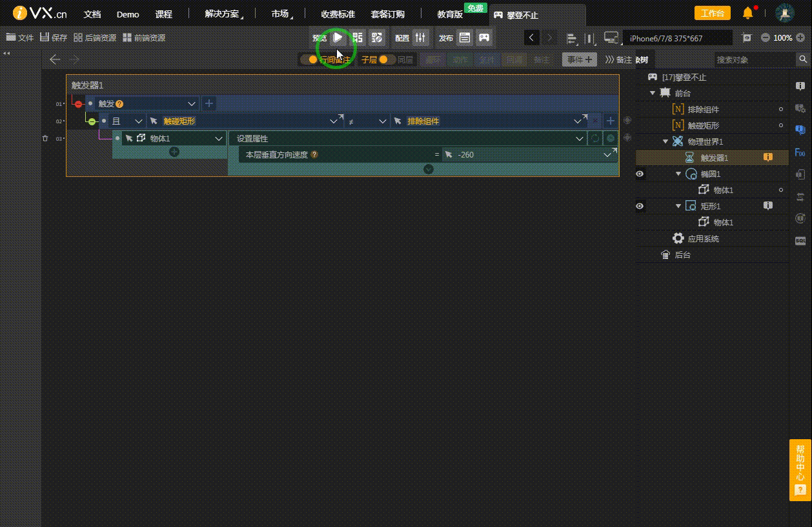Viewport: 812px width, 527px height.
Task: Click the orange info badge on 触发器1
Action: click(x=768, y=157)
